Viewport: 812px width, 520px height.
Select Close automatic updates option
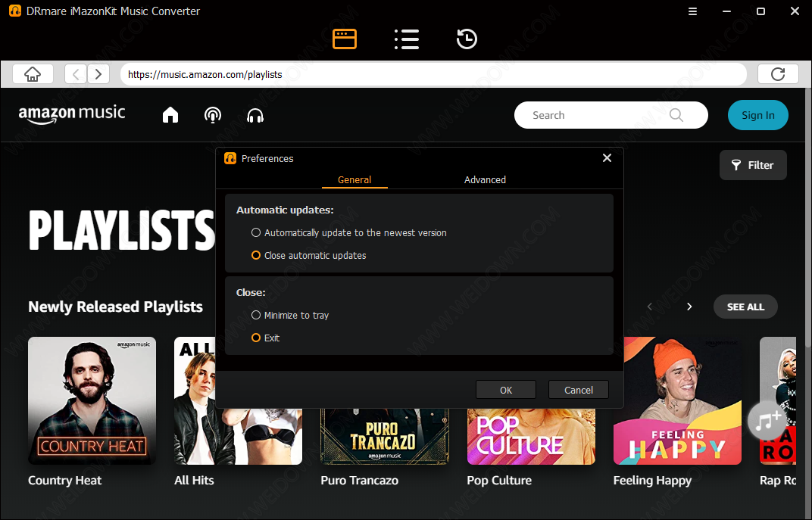pyautogui.click(x=308, y=256)
